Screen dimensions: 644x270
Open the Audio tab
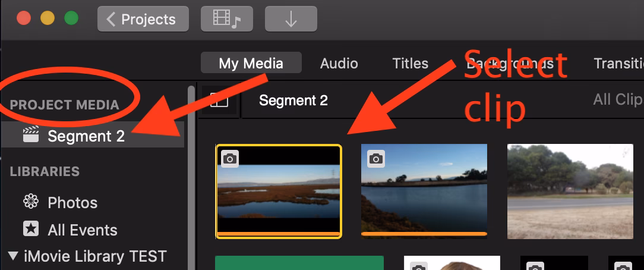coord(339,63)
